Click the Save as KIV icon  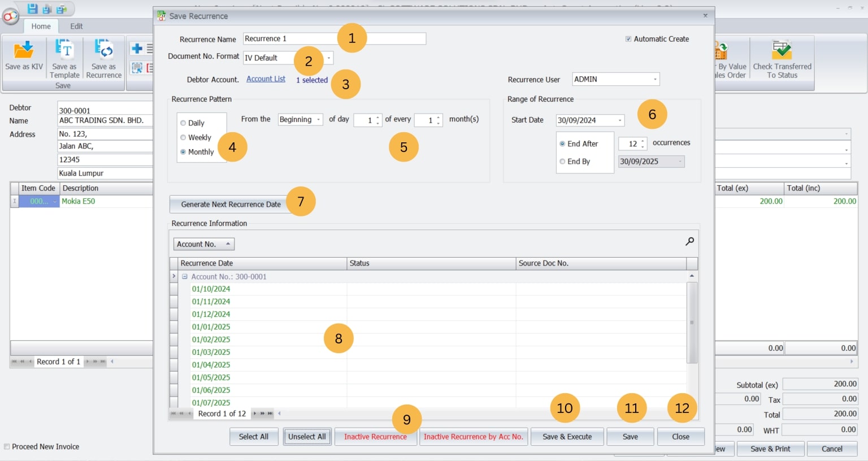[x=24, y=51]
